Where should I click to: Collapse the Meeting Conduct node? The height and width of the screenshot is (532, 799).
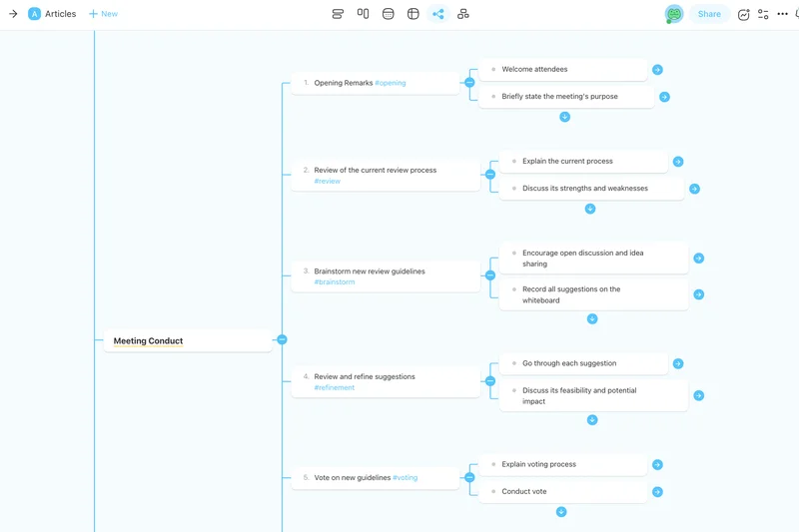[282, 340]
